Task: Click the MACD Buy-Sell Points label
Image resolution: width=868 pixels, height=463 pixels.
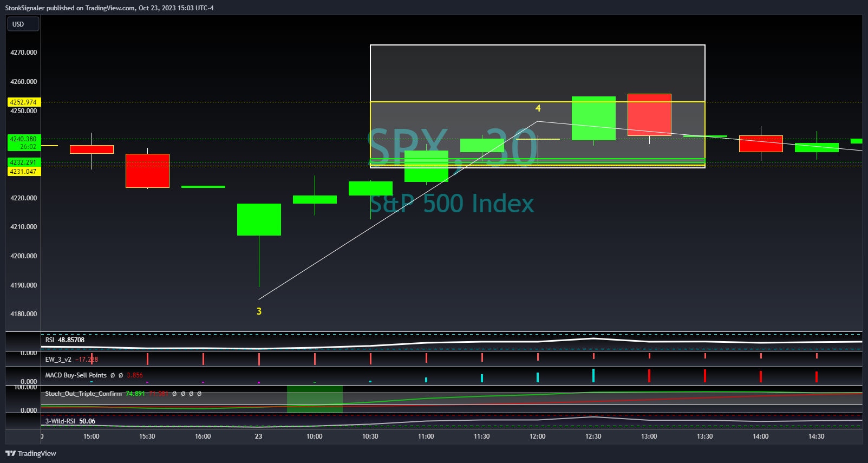Action: [76, 375]
